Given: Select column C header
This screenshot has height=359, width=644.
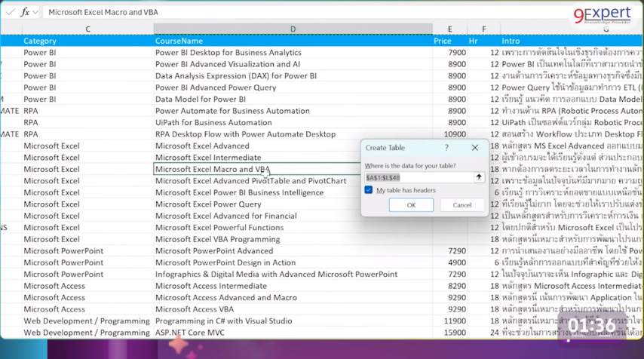Looking at the screenshot, I should [87, 29].
